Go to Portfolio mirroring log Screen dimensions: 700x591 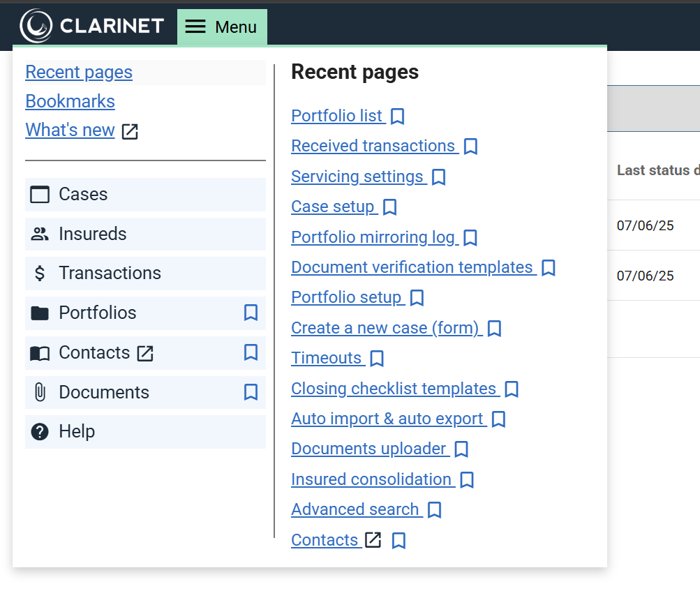pos(373,237)
